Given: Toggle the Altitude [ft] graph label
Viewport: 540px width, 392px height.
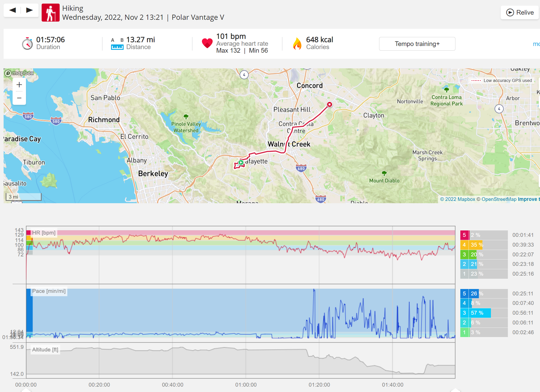Looking at the screenshot, I should click(45, 350).
